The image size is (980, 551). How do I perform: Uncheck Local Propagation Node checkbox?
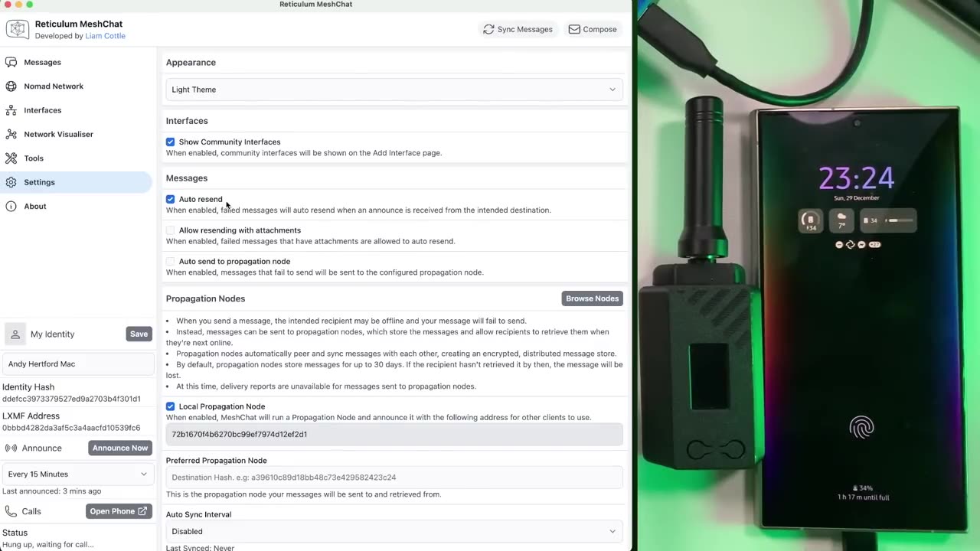click(170, 406)
